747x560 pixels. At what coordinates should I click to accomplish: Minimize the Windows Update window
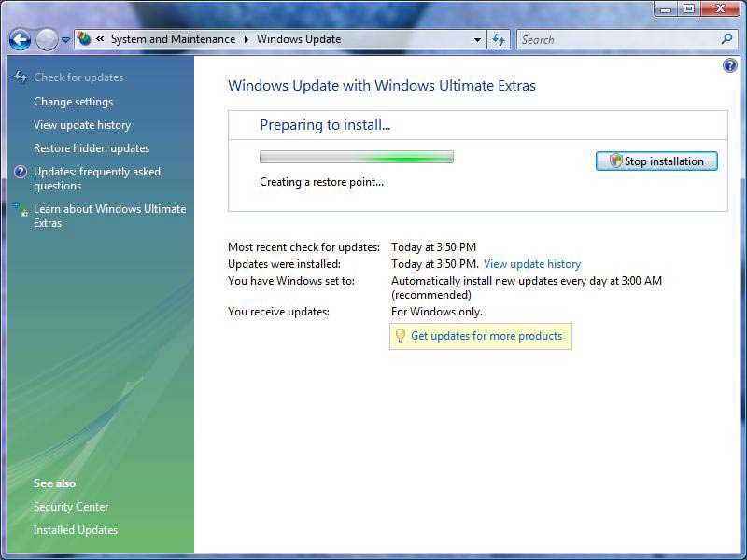(x=666, y=8)
